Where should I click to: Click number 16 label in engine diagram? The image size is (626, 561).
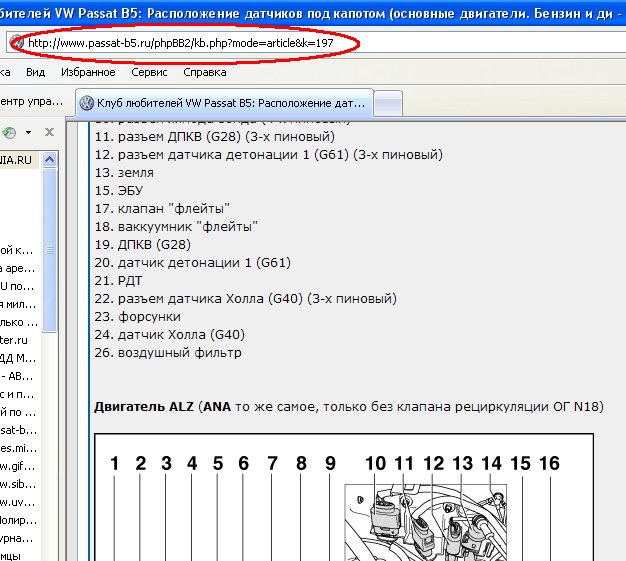coord(549,463)
